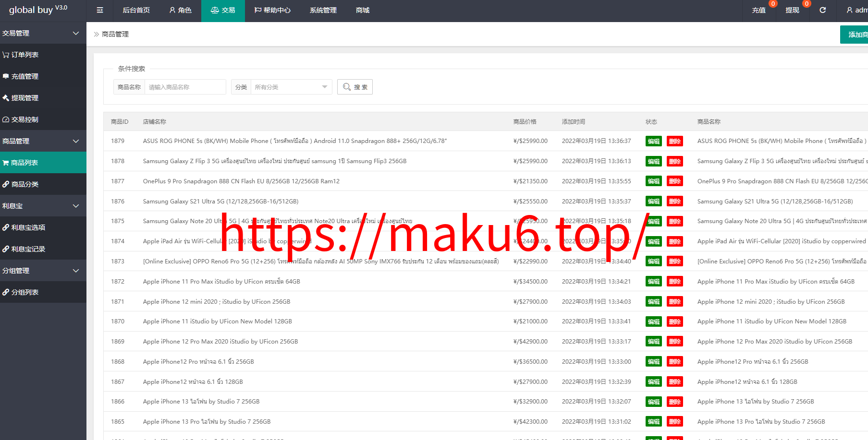Open 充值 notifications in the top bar
The image size is (868, 440).
[x=759, y=10]
